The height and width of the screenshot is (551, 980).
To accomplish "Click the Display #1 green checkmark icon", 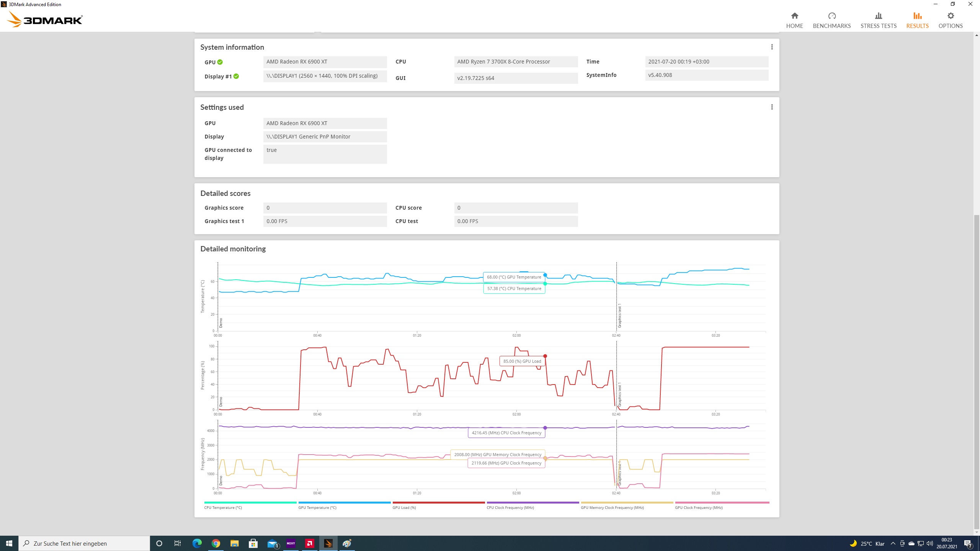I will click(236, 76).
